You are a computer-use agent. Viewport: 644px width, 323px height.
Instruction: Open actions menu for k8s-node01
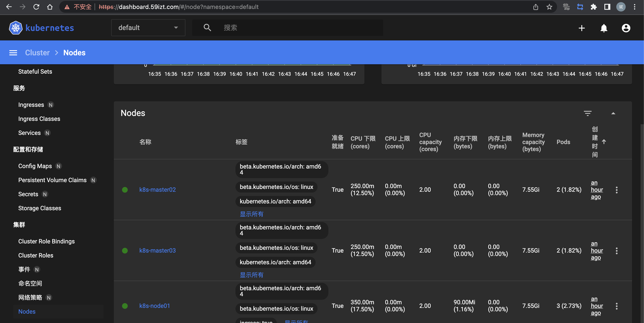click(x=617, y=306)
